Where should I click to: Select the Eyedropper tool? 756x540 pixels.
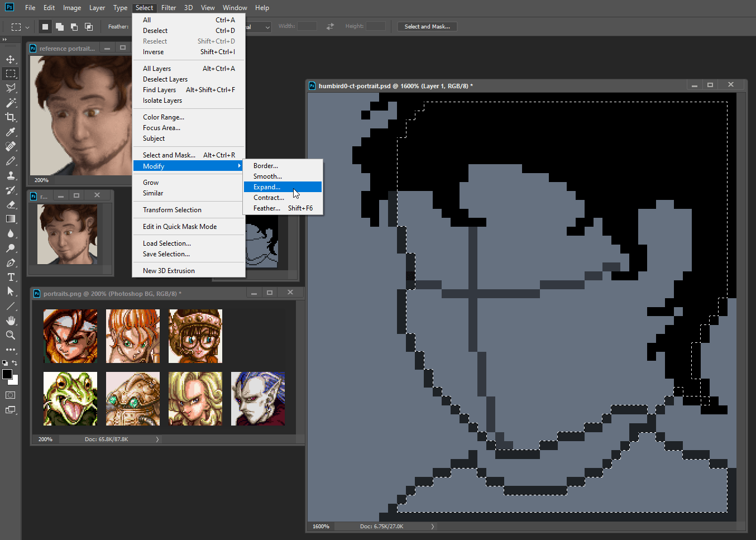(x=11, y=132)
